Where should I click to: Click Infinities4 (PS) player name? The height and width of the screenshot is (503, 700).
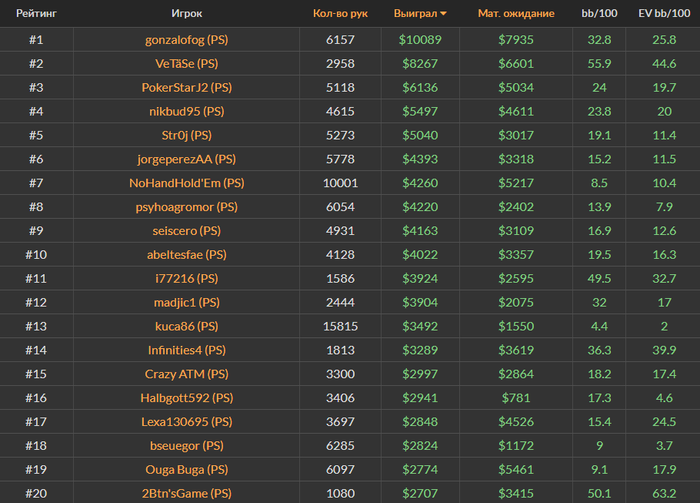pos(187,350)
